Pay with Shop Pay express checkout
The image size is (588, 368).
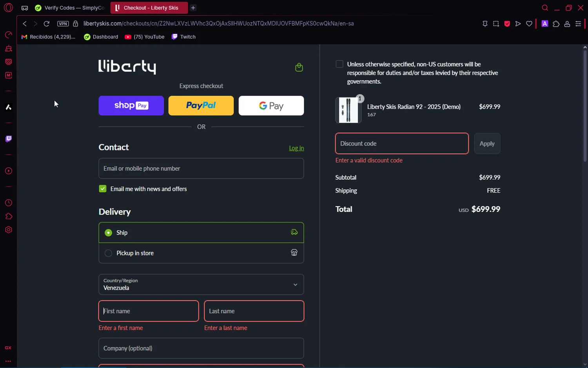pos(131,106)
